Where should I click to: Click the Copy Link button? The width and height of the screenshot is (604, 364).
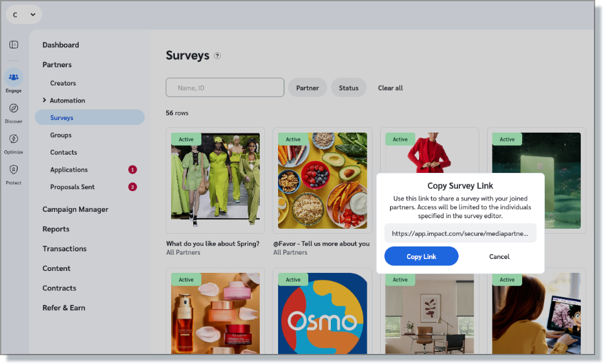422,256
